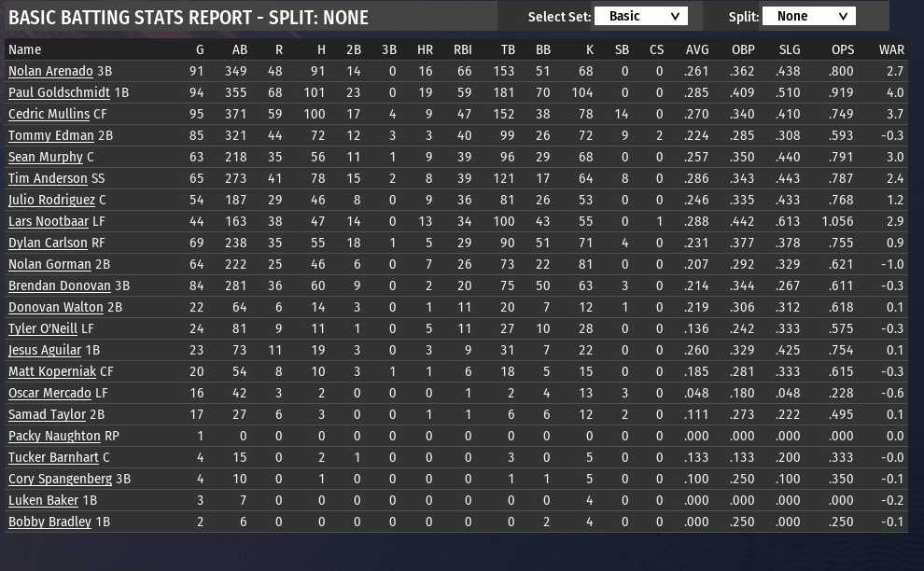Screen dimensions: 924x571
Task: Open Tyler O'Neill player link
Action: tap(43, 328)
